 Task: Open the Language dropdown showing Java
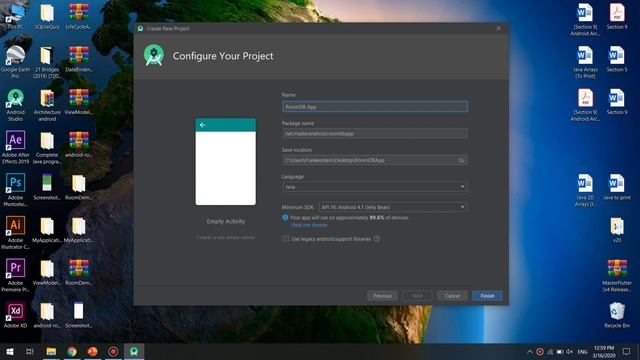point(375,187)
